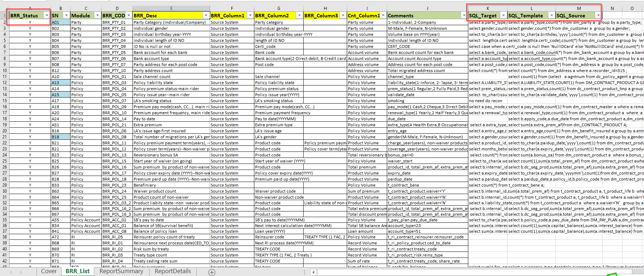Select the 'Extra premium type' cell
Screen dimensions: 644x276
(x=279, y=125)
